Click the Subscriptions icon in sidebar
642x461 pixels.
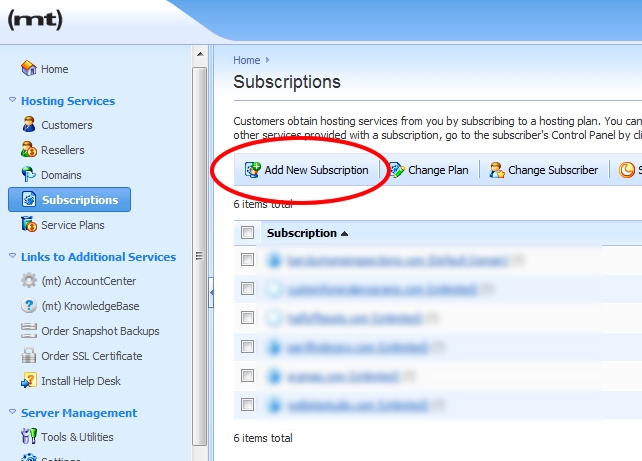(29, 199)
